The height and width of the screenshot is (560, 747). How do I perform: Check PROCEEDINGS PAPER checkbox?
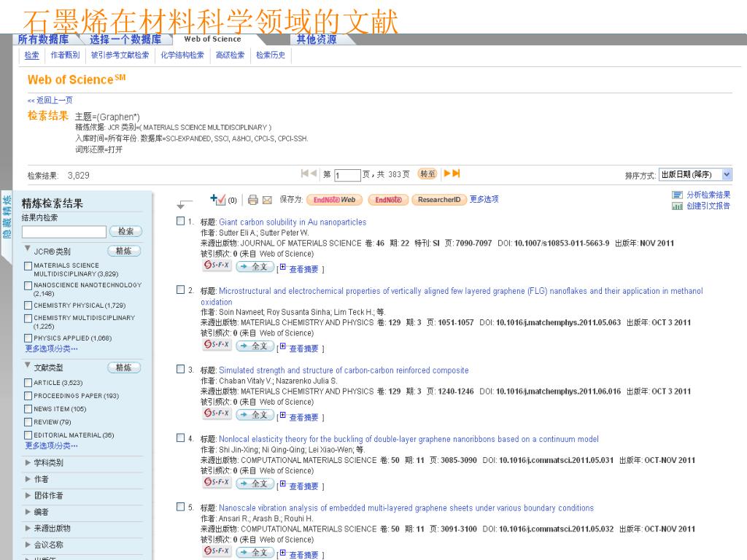coord(28,396)
